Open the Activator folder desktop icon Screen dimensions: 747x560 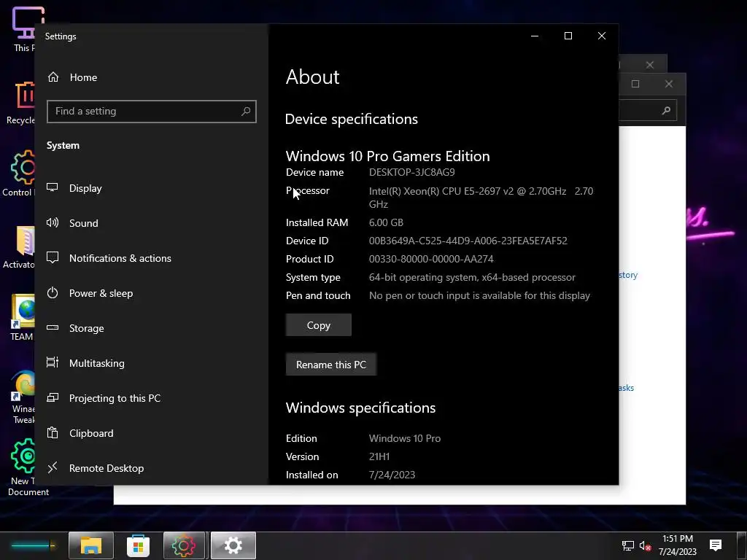pyautogui.click(x=19, y=248)
